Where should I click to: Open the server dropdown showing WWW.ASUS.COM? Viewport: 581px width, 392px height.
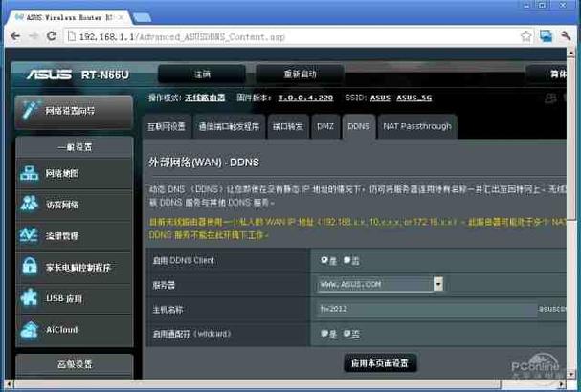pos(380,284)
